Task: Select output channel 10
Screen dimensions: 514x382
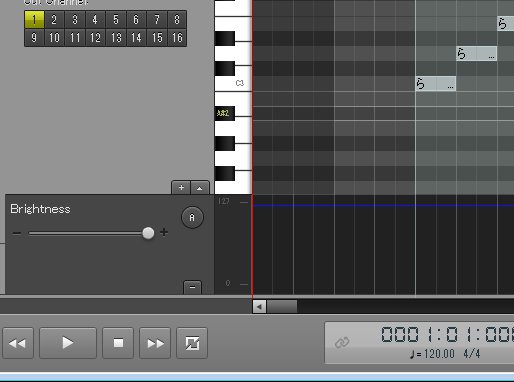Action: tap(54, 38)
